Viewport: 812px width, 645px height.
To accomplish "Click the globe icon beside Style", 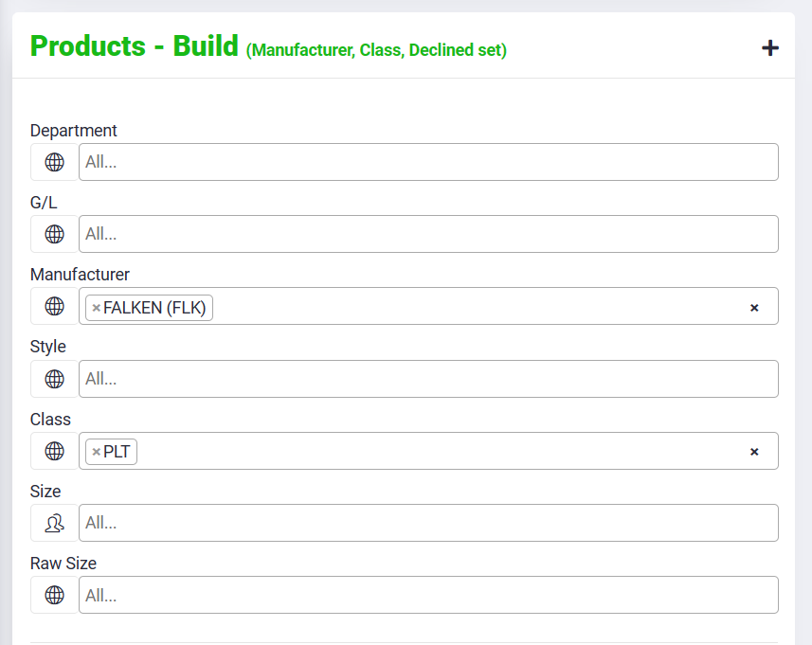I will click(x=55, y=379).
